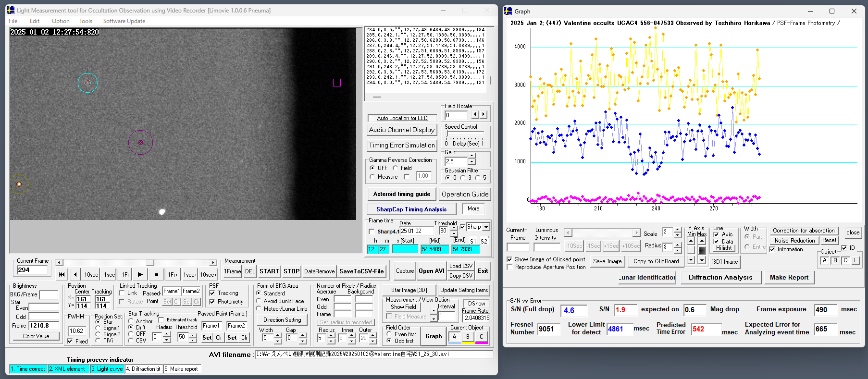Toggle the PSF Tracking checkbox
This screenshot has width=868, height=379.
(212, 293)
